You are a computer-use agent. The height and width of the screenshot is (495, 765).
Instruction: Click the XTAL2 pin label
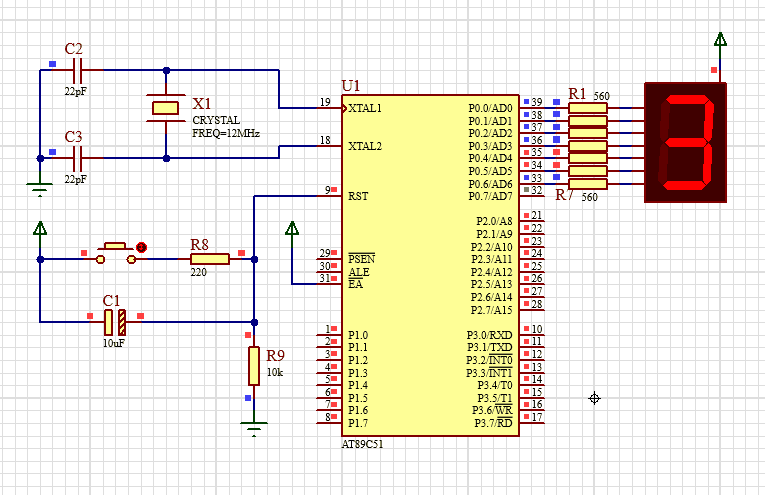(365, 146)
